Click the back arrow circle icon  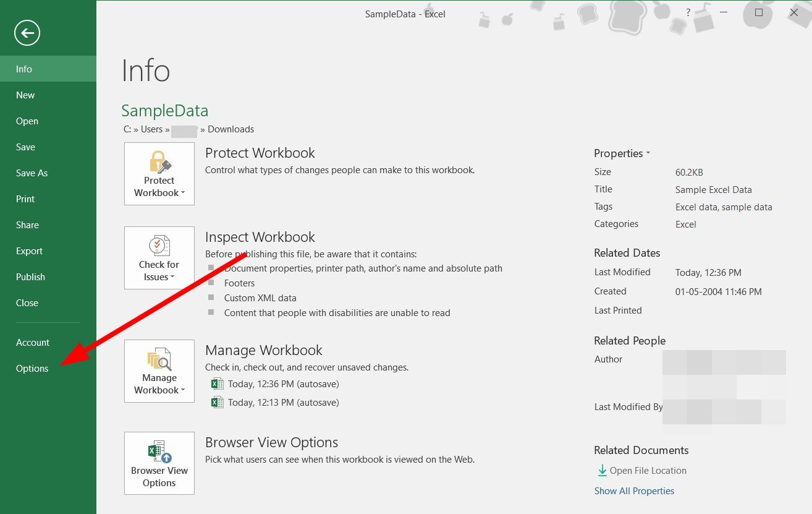[27, 33]
